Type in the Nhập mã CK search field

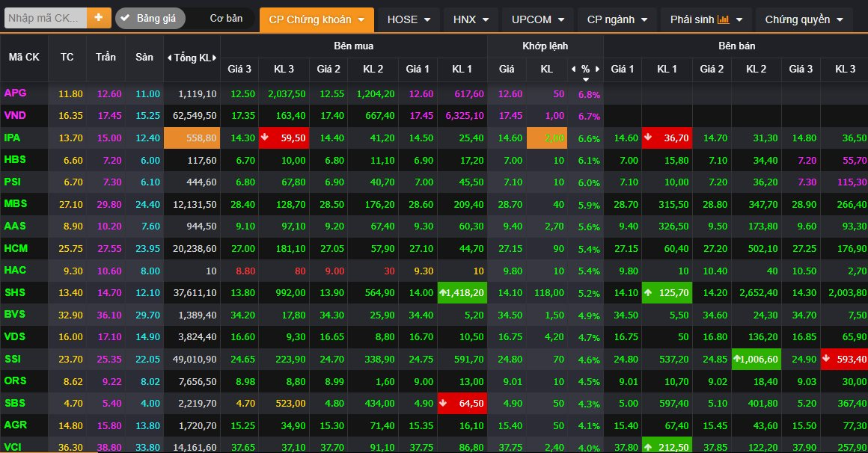pos(45,18)
